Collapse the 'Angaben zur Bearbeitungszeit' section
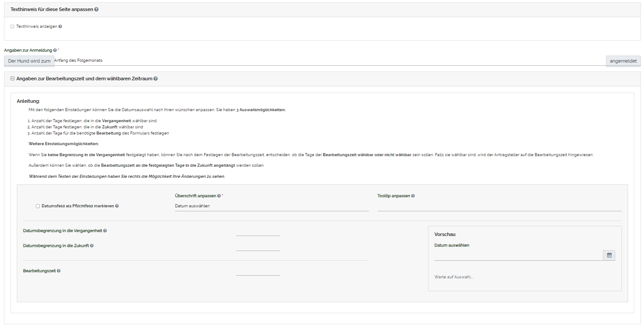This screenshot has width=644, height=326. [x=12, y=79]
